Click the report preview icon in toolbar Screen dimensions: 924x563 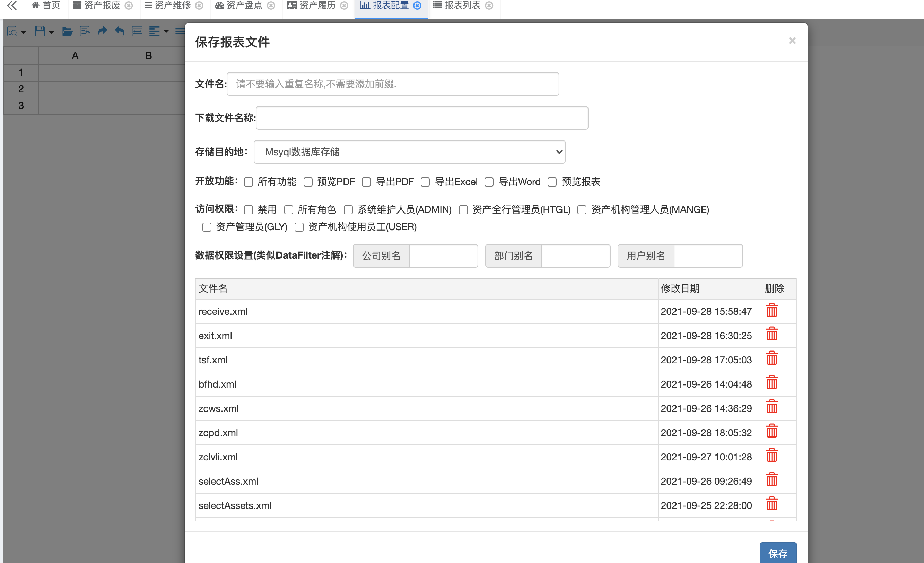coord(12,31)
